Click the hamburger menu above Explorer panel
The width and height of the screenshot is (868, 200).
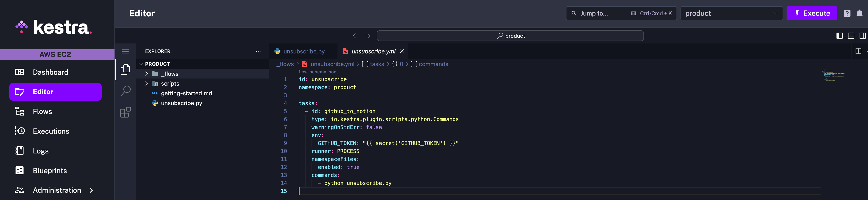point(126,51)
